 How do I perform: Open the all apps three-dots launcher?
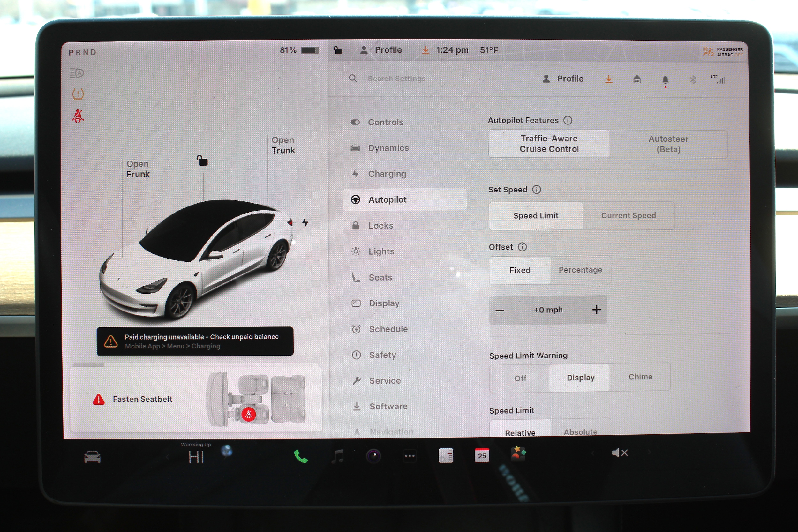coord(410,456)
